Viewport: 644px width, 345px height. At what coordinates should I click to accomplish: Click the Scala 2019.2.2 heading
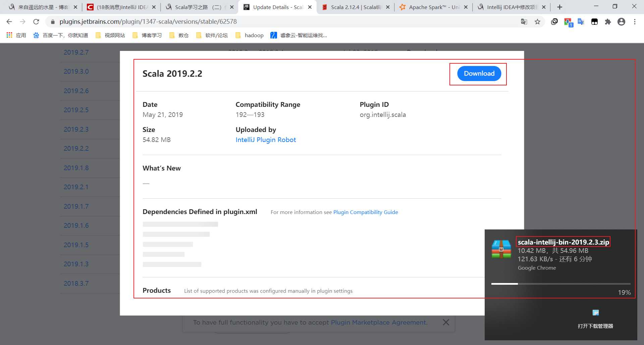click(172, 74)
